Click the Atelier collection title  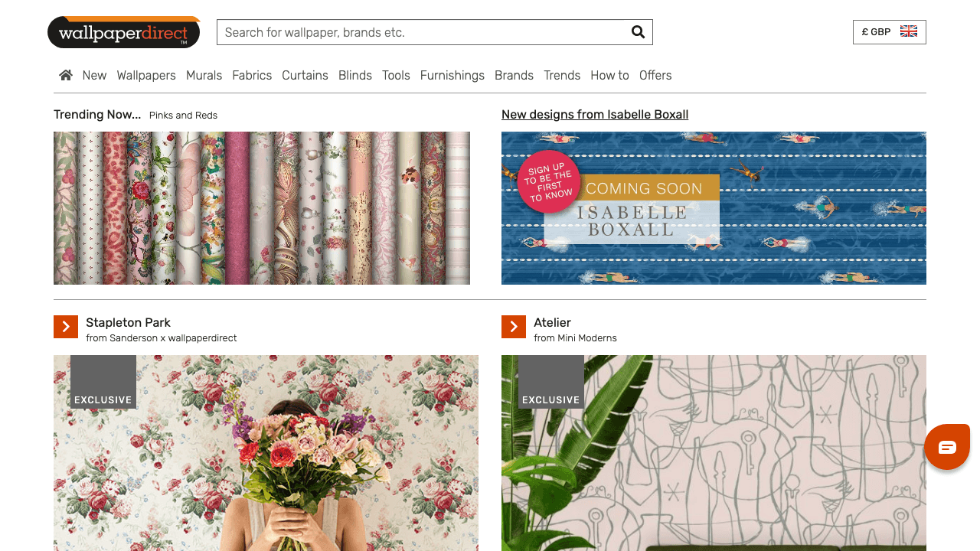[x=552, y=323]
